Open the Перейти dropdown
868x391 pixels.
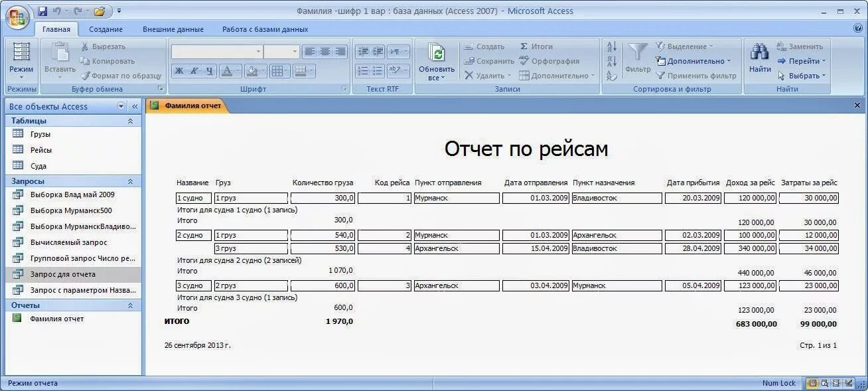click(801, 61)
